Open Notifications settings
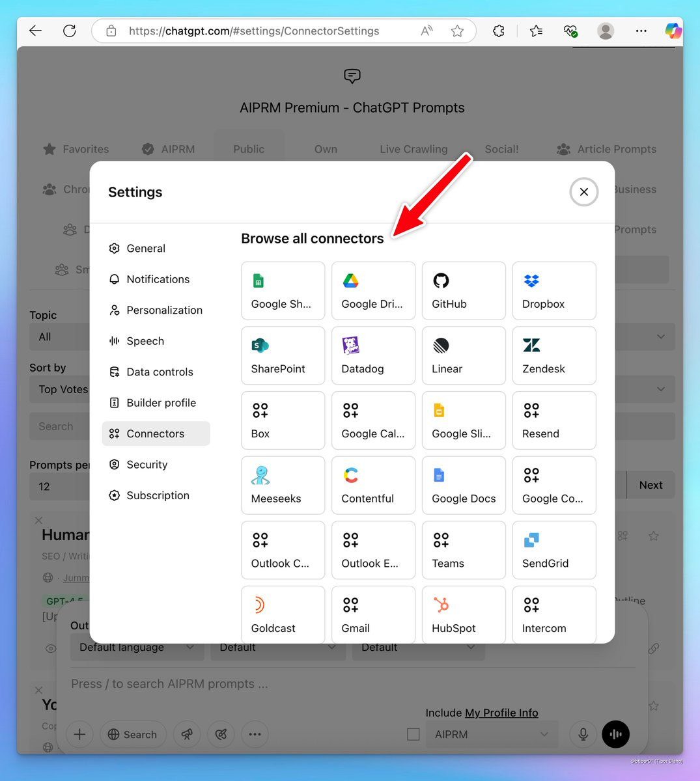 click(156, 279)
